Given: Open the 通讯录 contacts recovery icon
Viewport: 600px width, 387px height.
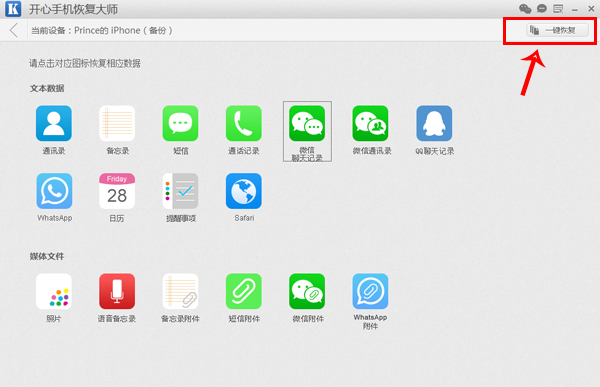Looking at the screenshot, I should [x=54, y=123].
